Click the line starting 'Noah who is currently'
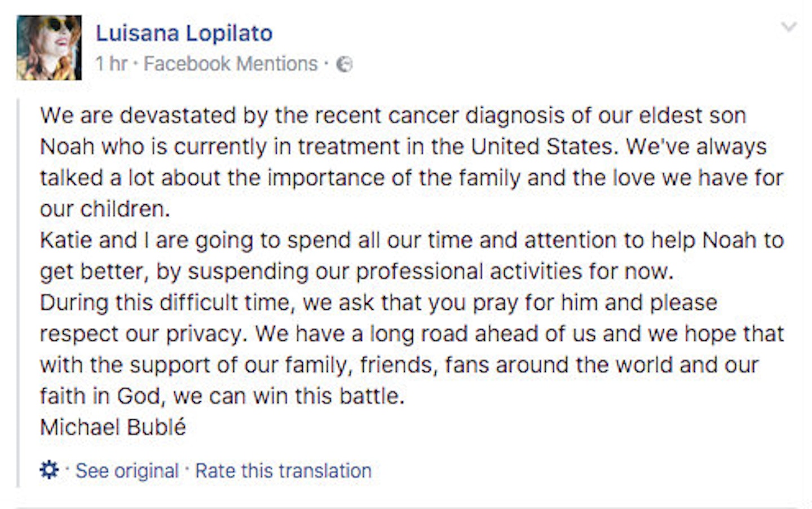The height and width of the screenshot is (509, 812). [x=403, y=147]
